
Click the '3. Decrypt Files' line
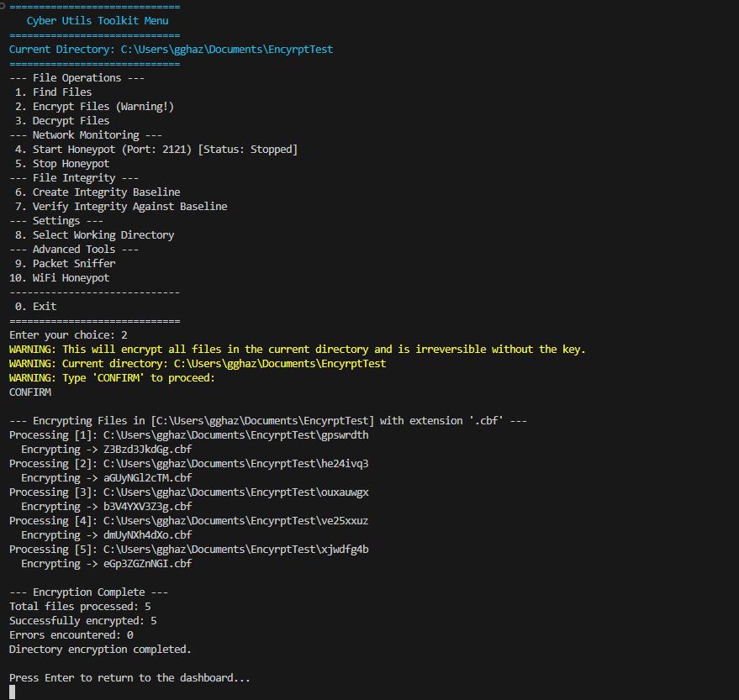coord(62,121)
